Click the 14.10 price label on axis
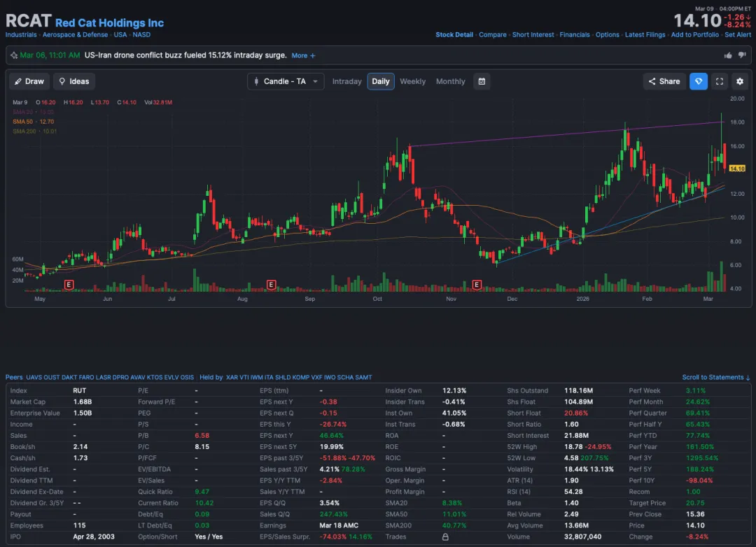The image size is (756, 547). pos(737,169)
